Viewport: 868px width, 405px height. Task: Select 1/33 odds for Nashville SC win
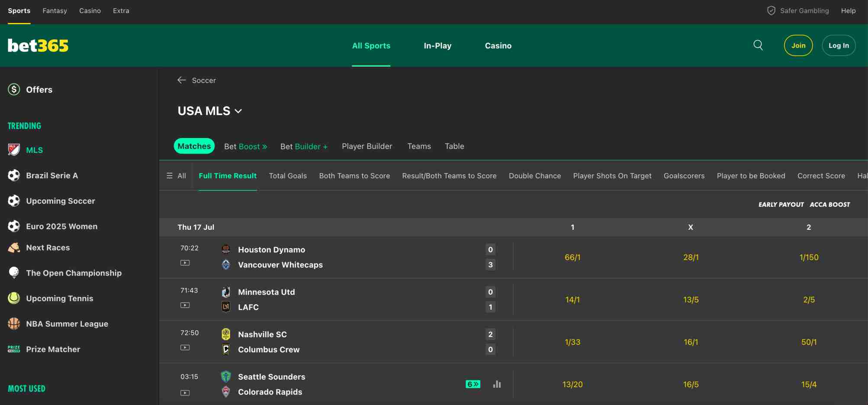coord(572,342)
